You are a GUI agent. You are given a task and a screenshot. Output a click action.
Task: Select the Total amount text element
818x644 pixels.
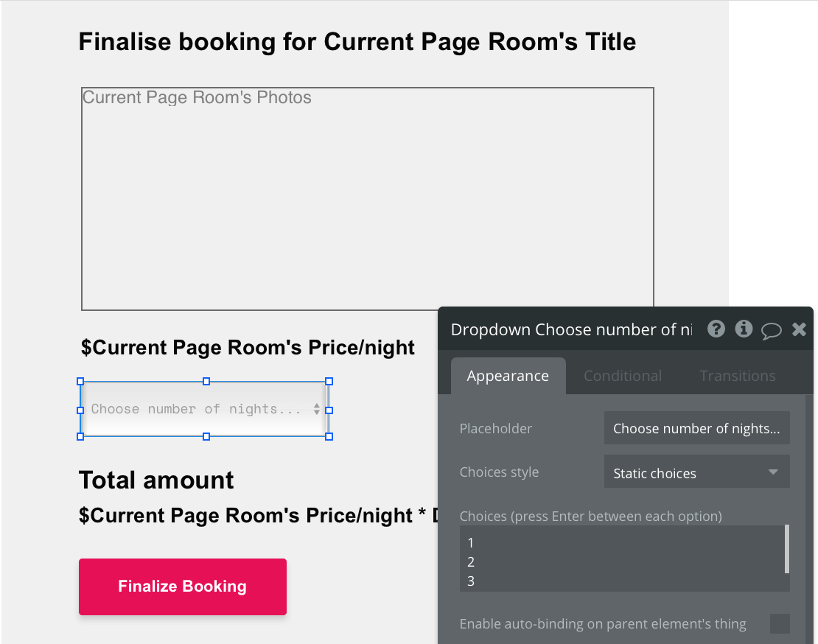pyautogui.click(x=155, y=480)
